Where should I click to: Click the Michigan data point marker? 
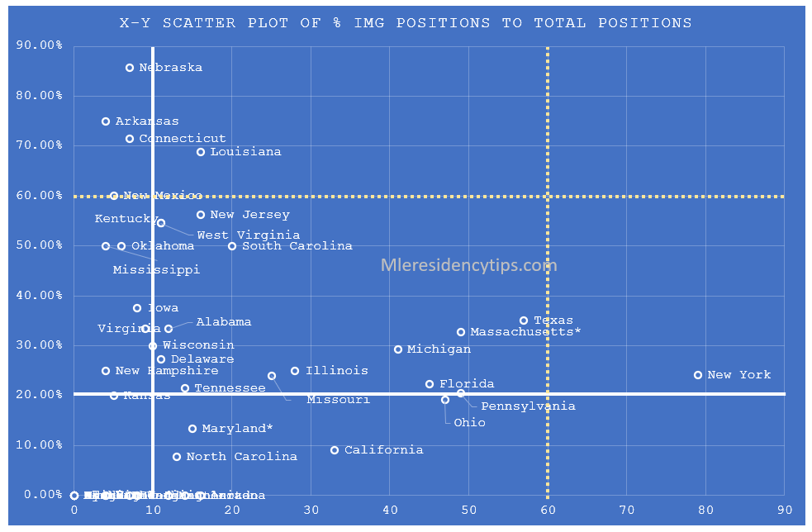(x=398, y=349)
